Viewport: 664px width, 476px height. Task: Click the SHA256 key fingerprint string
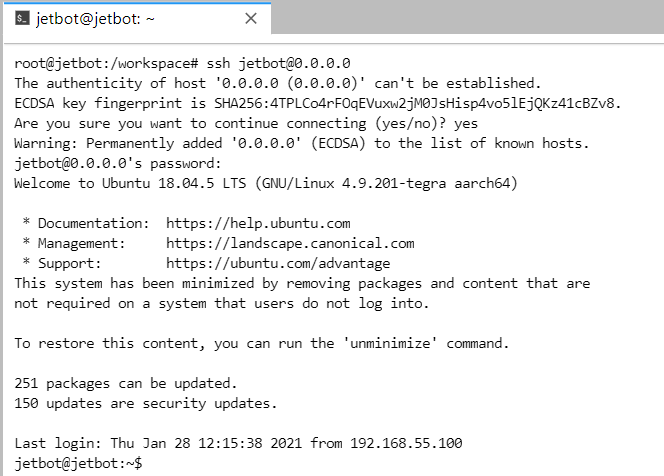tap(417, 103)
